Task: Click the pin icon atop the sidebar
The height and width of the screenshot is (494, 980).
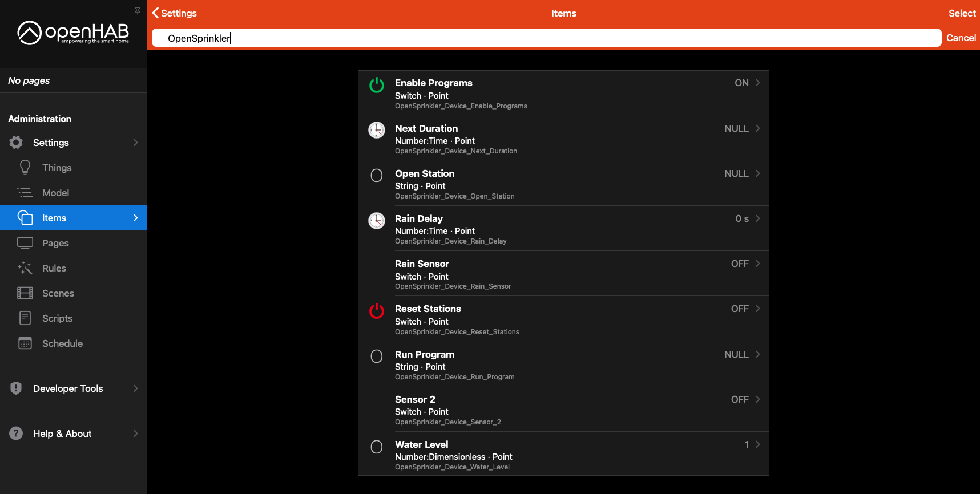Action: click(x=138, y=10)
